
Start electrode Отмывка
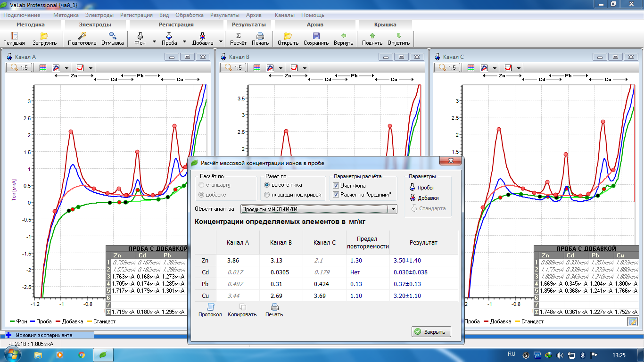(x=112, y=39)
